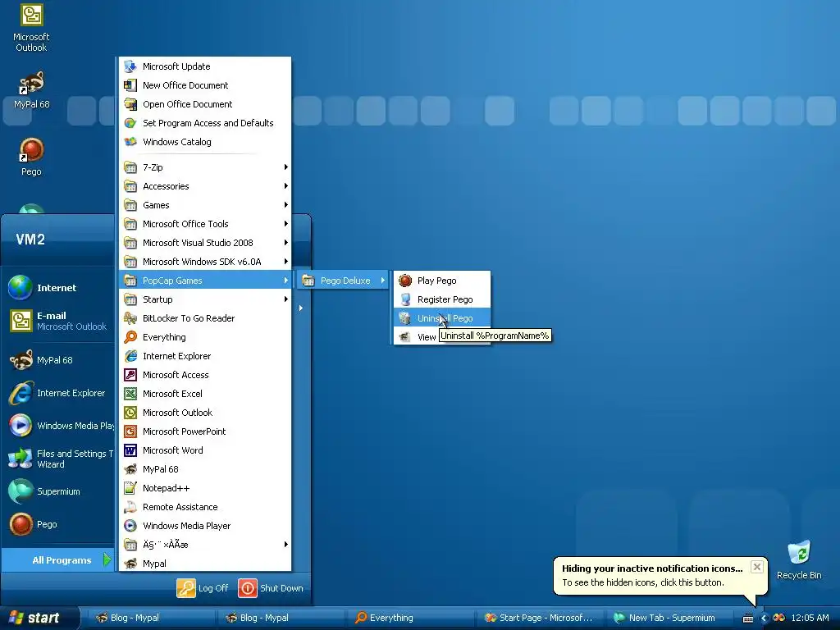This screenshot has width=840, height=630.
Task: Launch Microsoft Outlook from All Programs list
Action: click(205, 413)
